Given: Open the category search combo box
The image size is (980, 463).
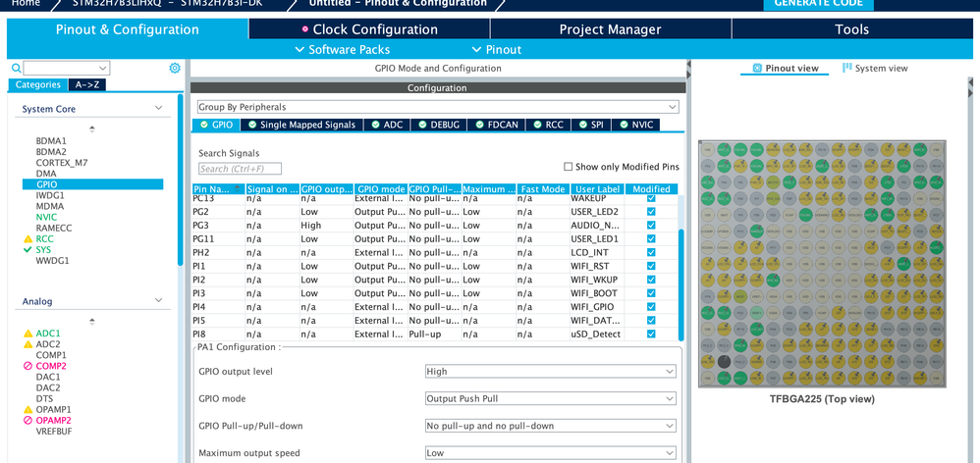Looking at the screenshot, I should point(66,68).
